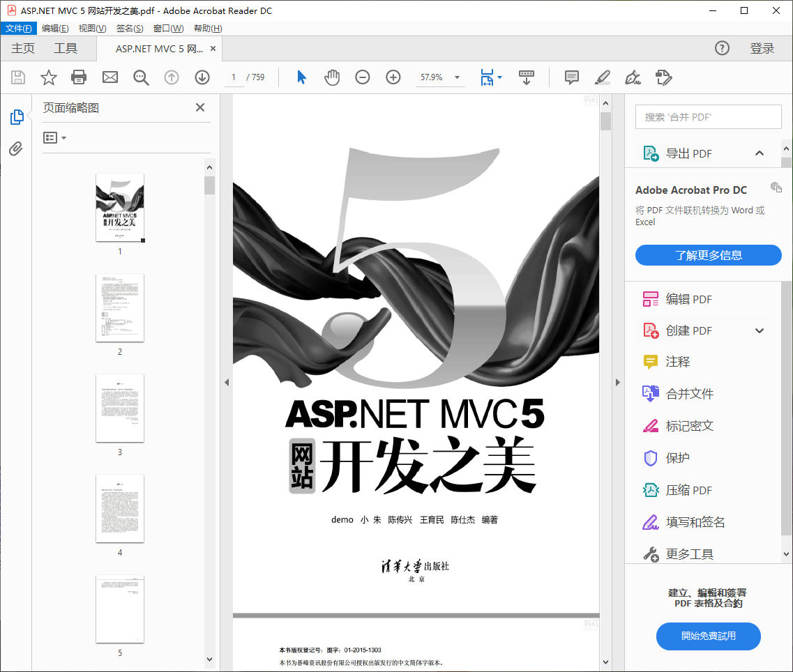Open the Help question mark icon
Image resolution: width=793 pixels, height=672 pixels.
coord(722,49)
